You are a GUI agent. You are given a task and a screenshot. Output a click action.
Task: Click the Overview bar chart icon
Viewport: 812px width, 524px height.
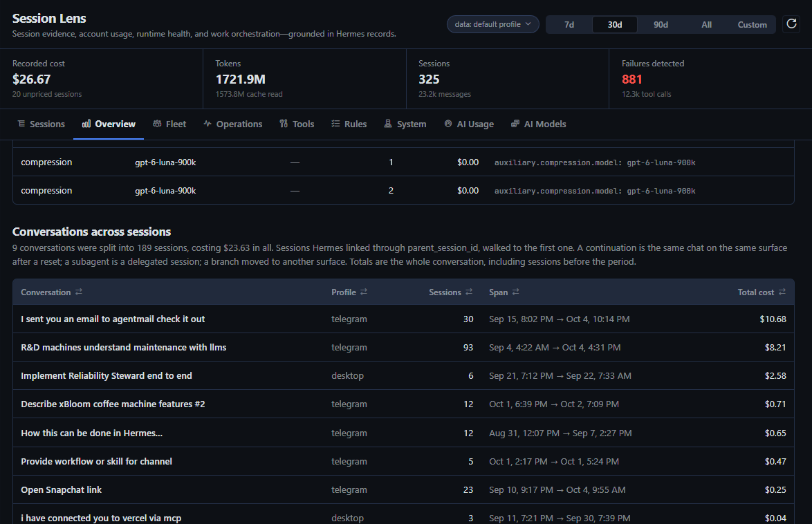click(x=86, y=124)
